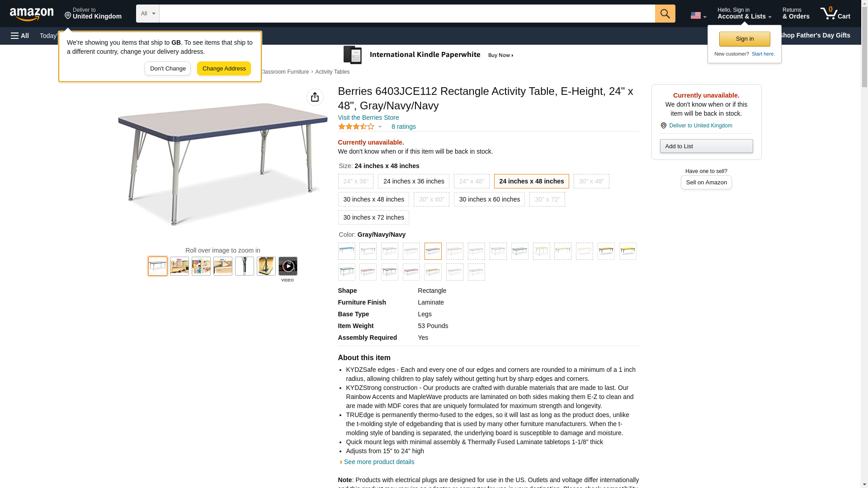Screen dimensions: 868x488
Task: Choose the yellow color swatch
Action: 627,251
